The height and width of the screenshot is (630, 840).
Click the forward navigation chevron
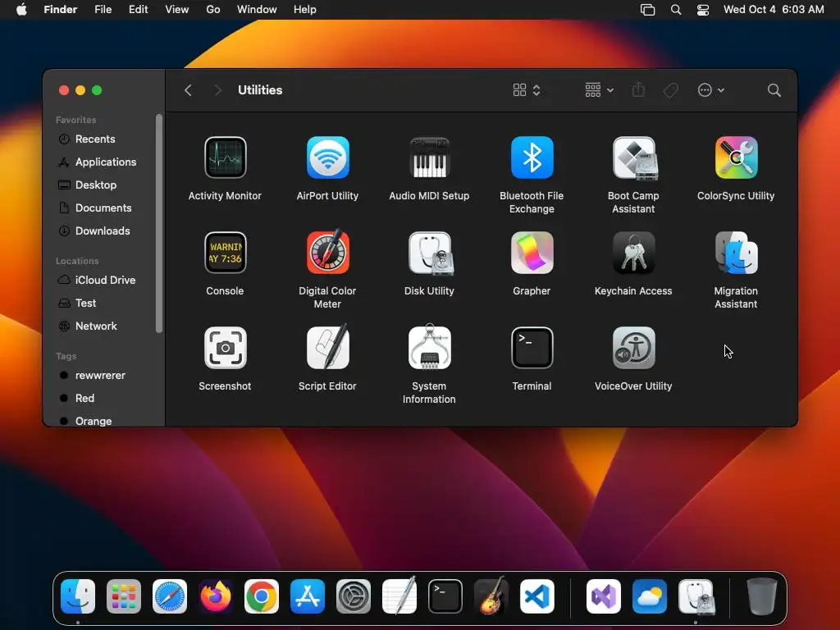pos(217,90)
